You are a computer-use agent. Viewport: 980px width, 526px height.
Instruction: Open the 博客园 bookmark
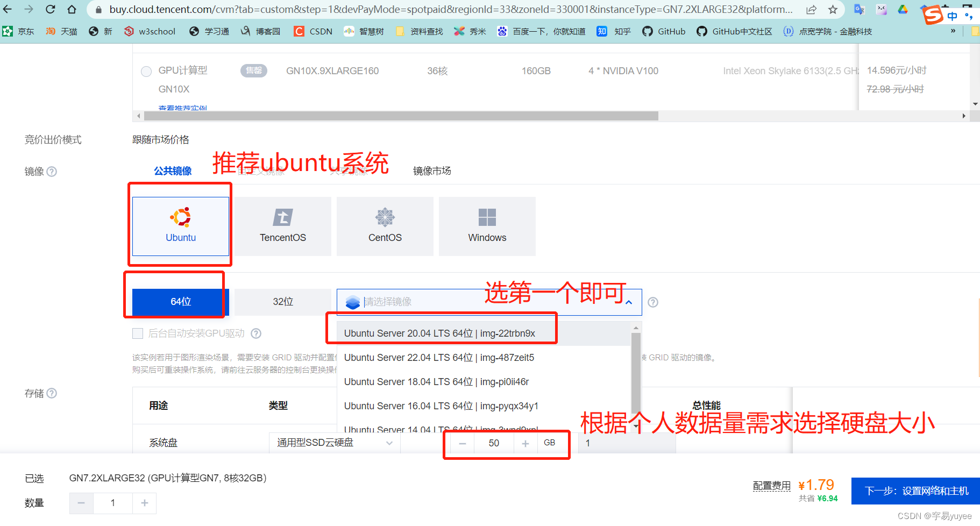tap(260, 31)
